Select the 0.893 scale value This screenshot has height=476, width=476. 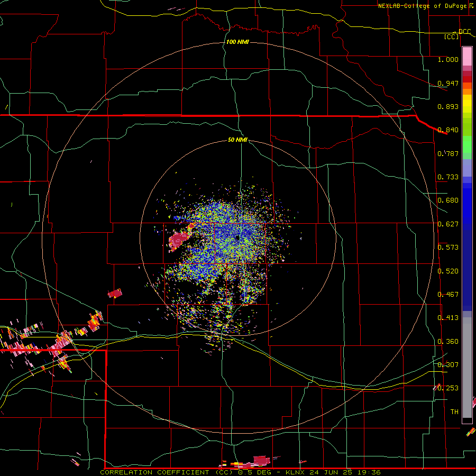pos(448,106)
